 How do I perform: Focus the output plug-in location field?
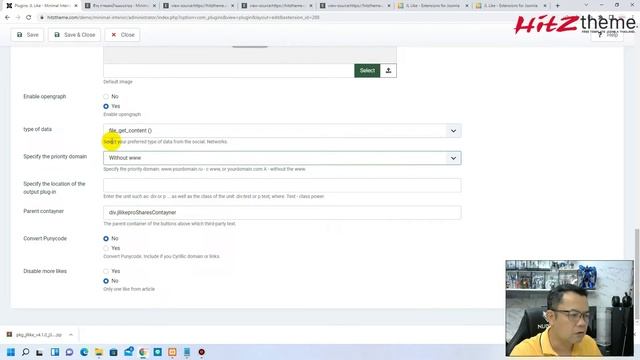pos(282,185)
